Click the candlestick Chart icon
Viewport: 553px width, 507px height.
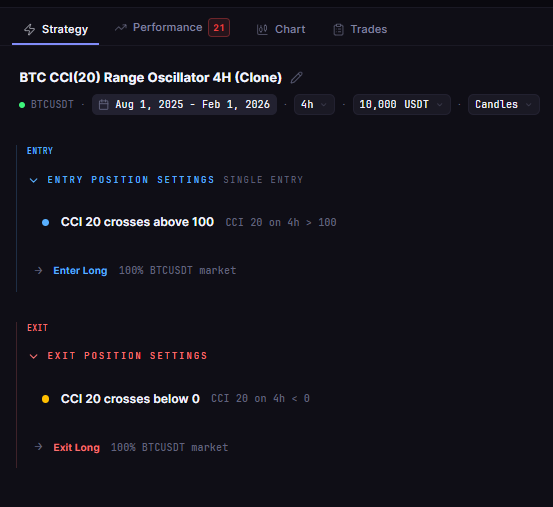[262, 29]
